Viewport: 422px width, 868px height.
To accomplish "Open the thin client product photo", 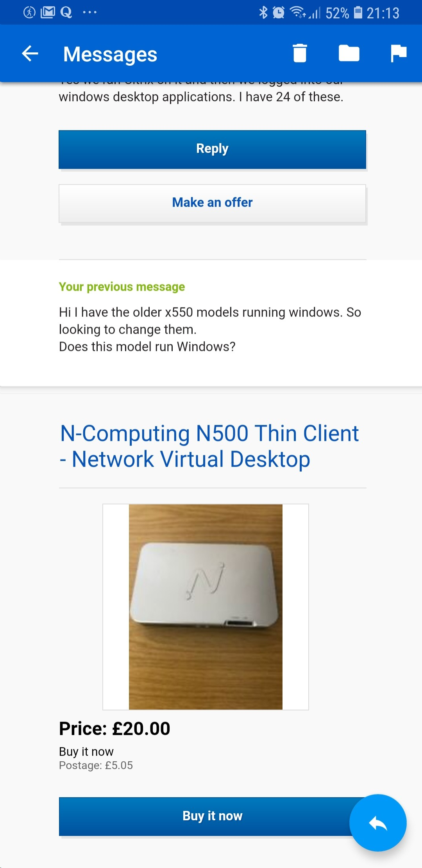I will [206, 607].
